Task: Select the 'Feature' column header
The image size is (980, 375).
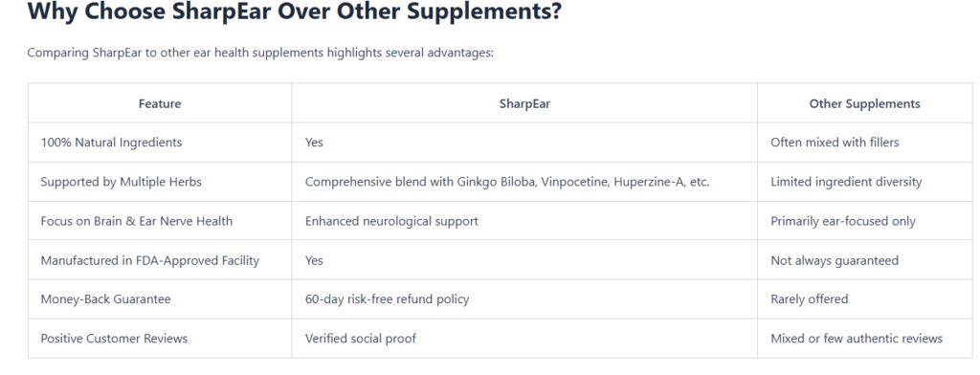Action: [160, 103]
